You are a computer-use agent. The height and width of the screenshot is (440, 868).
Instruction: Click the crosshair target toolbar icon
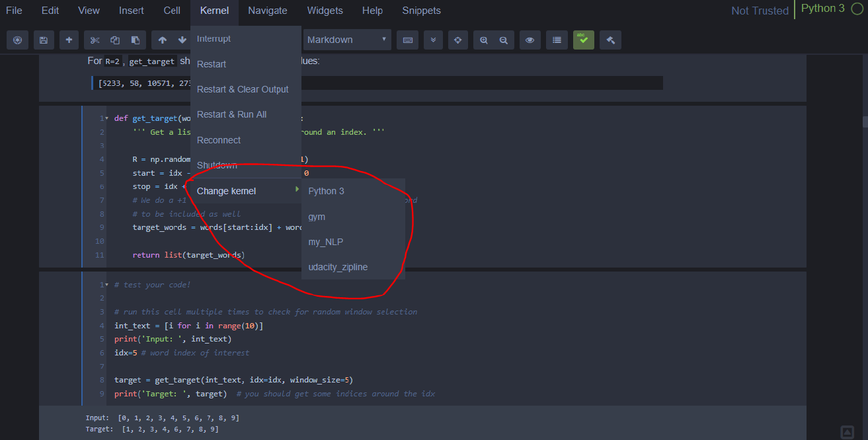click(458, 40)
